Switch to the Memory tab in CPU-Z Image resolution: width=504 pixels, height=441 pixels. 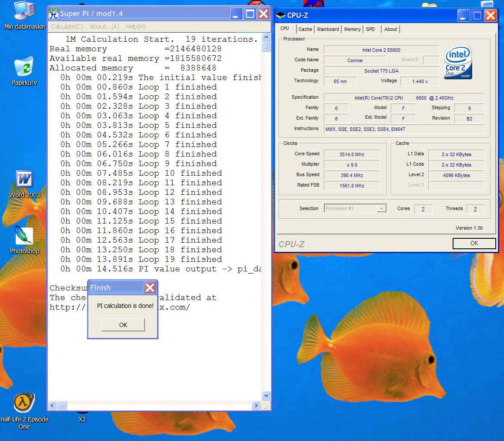pyautogui.click(x=352, y=29)
